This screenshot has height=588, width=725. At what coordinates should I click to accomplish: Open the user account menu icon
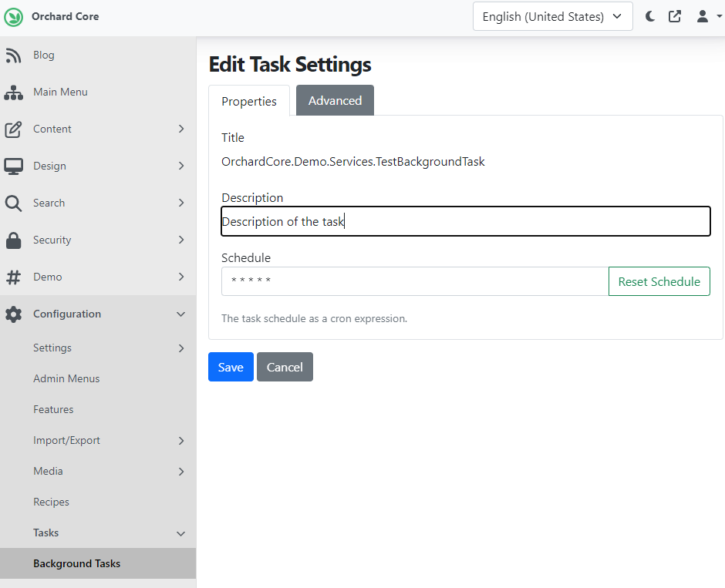click(703, 17)
